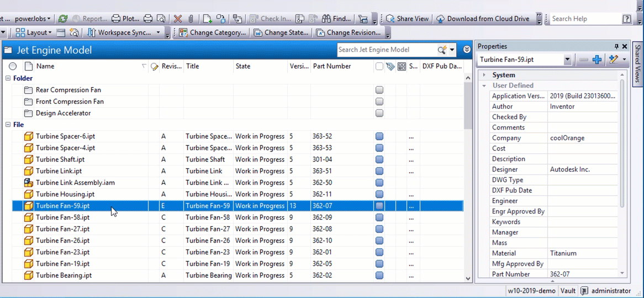Select Turbine Link Assembly.iam row
The image size is (644, 298).
coord(237,183)
